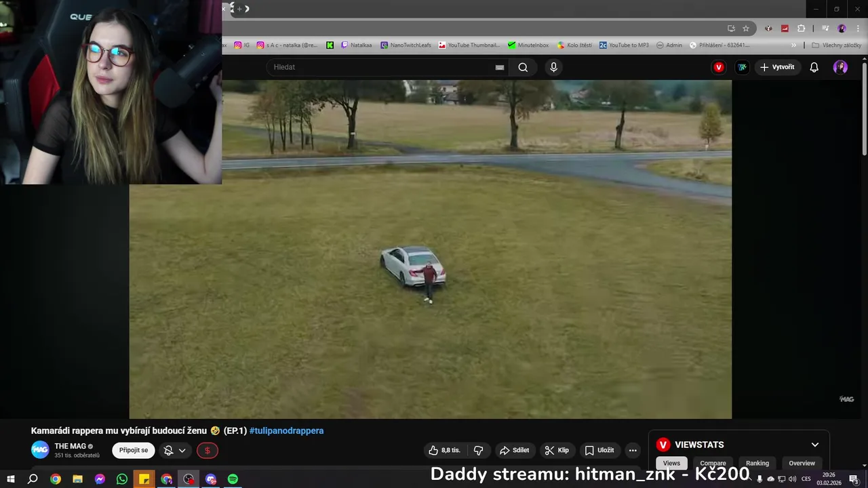Open a new browser tab with plus

click(x=239, y=9)
